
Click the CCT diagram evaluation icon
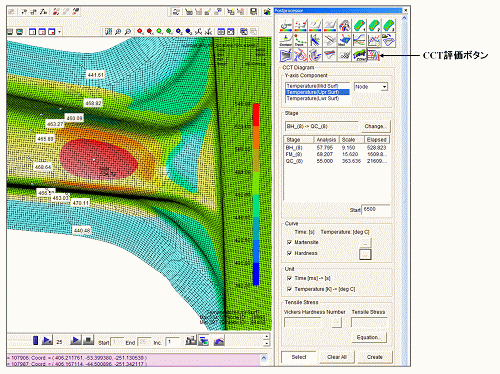pyautogui.click(x=373, y=55)
